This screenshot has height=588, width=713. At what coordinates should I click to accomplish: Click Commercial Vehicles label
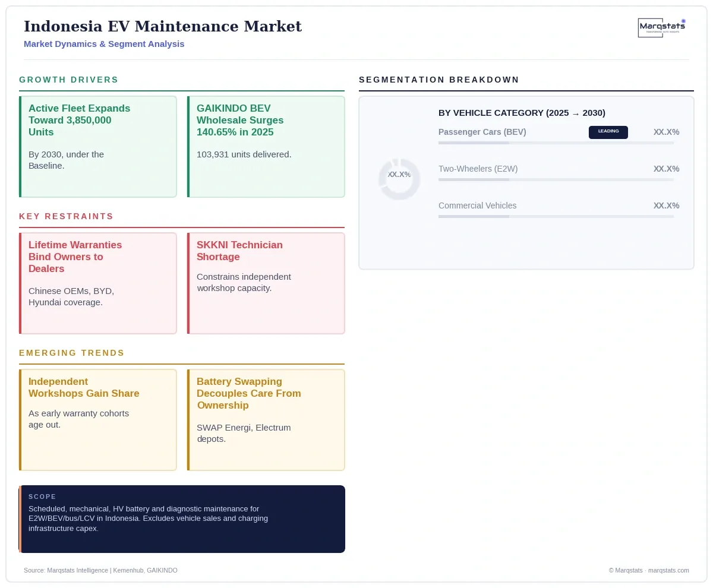point(478,206)
